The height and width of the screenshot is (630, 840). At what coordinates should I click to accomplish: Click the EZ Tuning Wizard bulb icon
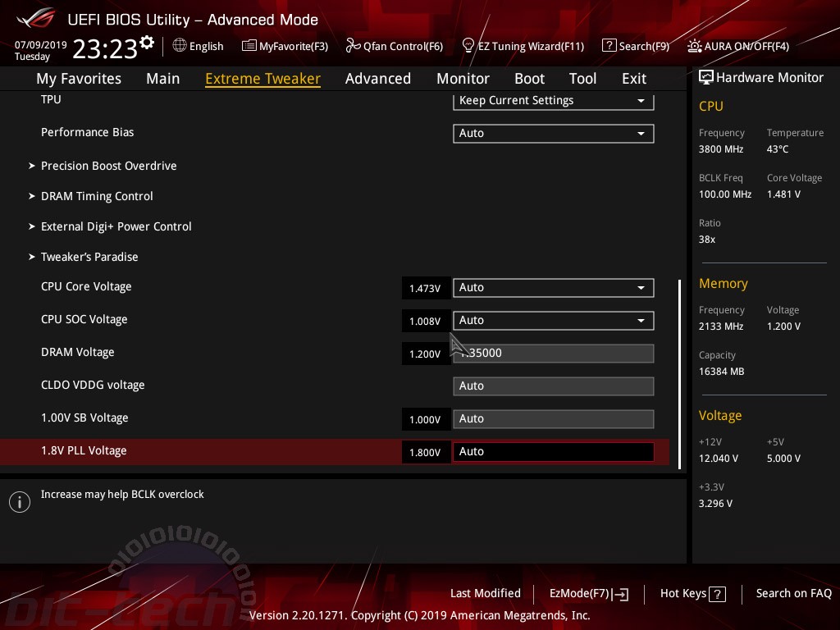click(468, 46)
